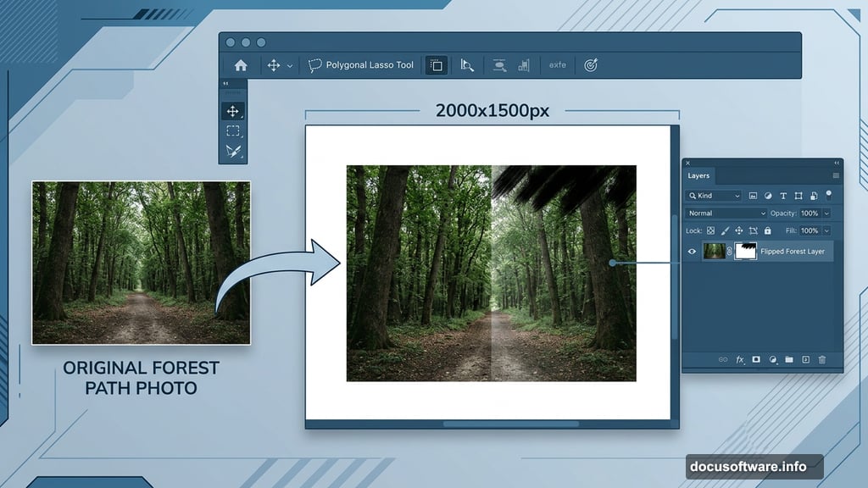Select the Move tool in the toolbar
868x488 pixels.
coord(233,110)
